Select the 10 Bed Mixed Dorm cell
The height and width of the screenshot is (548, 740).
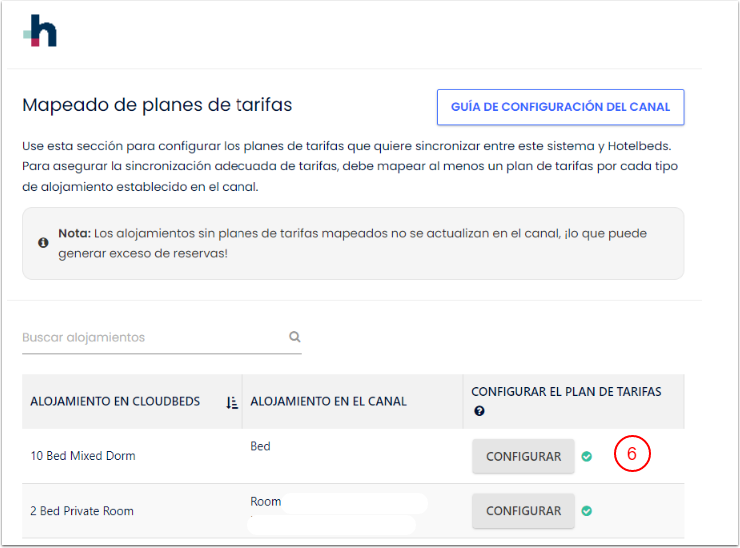point(132,456)
